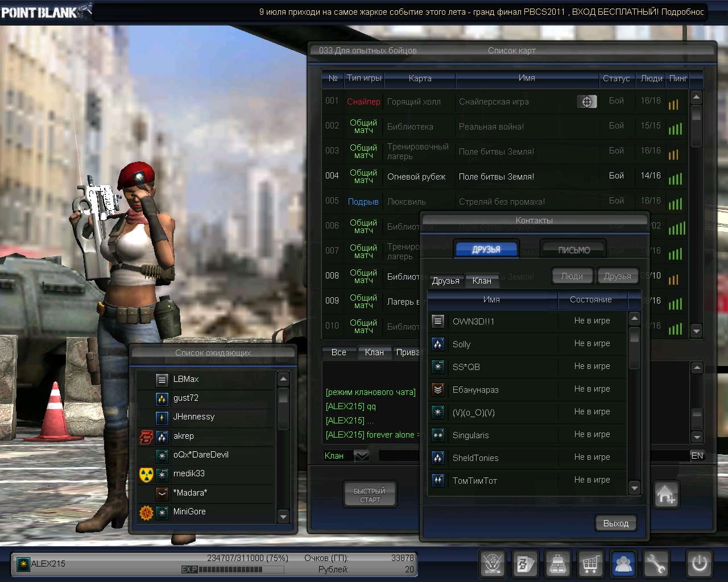The image size is (728, 582).
Task: Select the Клан sub-tab in contacts
Action: (482, 281)
